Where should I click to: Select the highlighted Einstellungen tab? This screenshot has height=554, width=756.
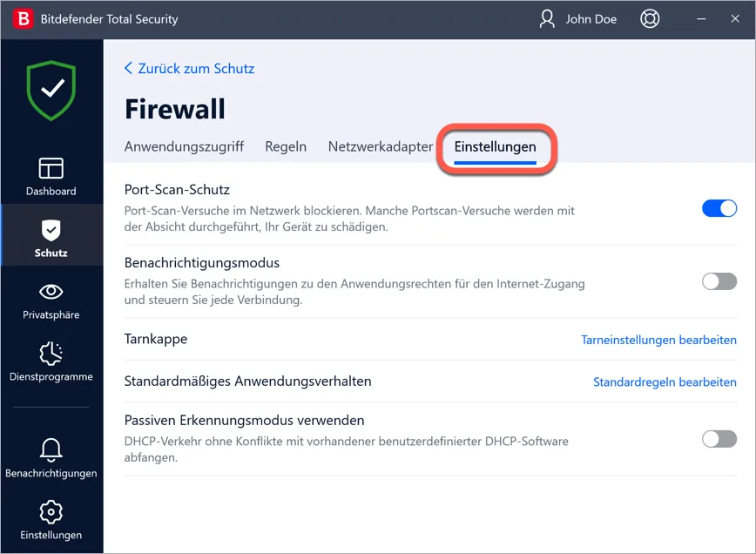coord(495,146)
